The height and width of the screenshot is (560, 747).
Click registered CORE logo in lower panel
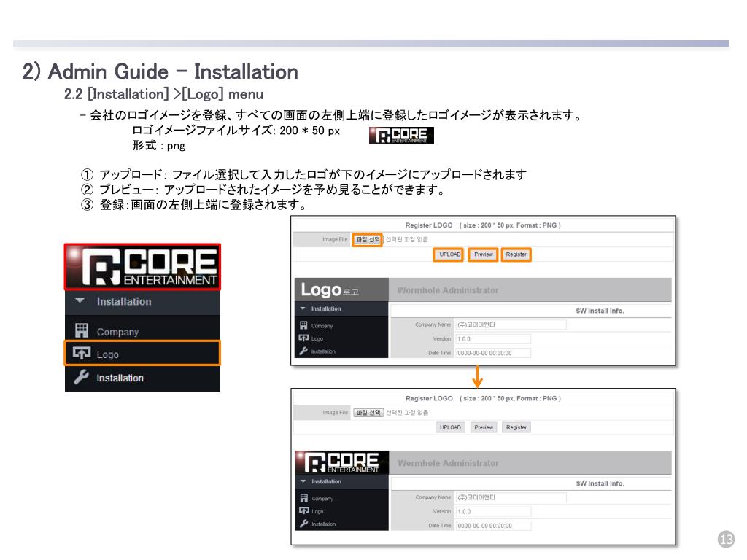(x=342, y=462)
